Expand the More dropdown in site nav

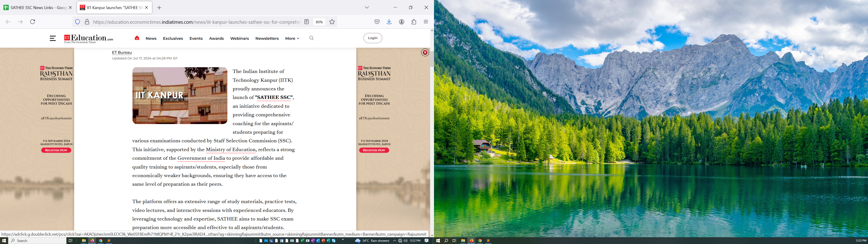click(x=292, y=38)
